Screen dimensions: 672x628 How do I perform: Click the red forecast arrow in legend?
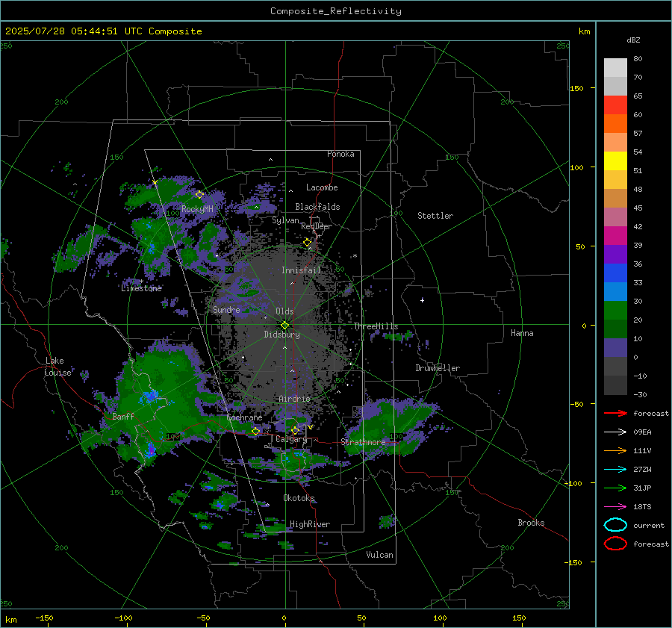(615, 413)
